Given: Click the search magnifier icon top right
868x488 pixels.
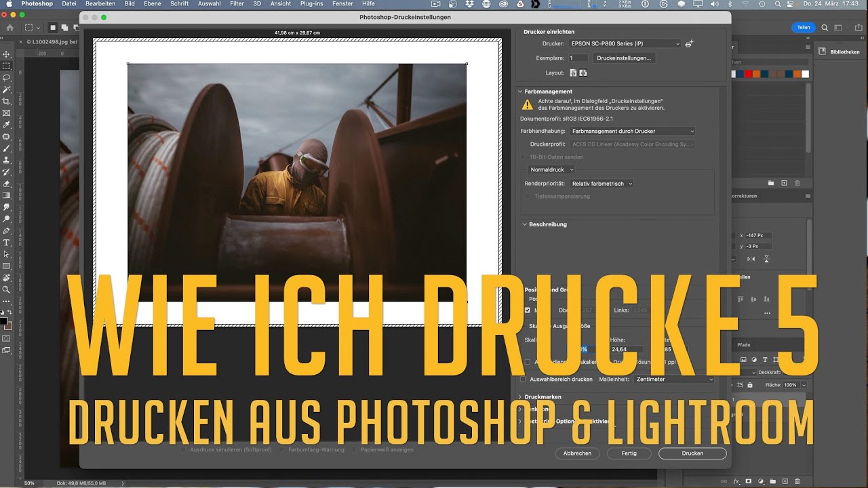Looking at the screenshot, I should (x=825, y=28).
